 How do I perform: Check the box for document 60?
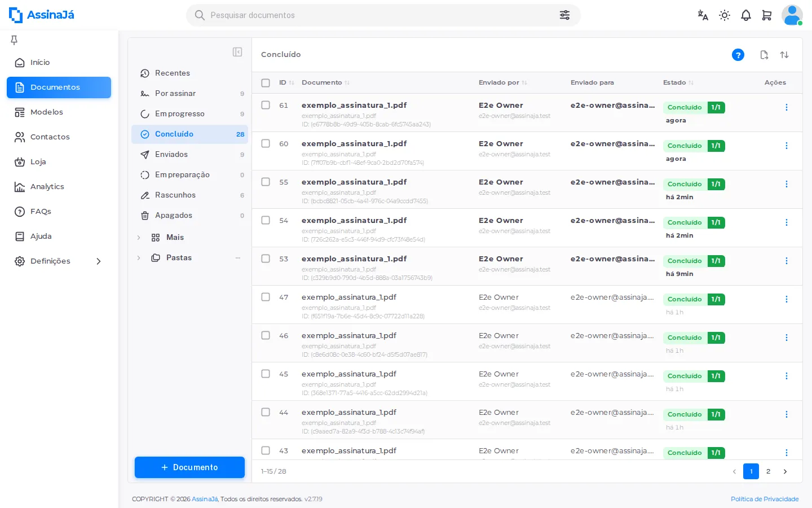point(266,143)
